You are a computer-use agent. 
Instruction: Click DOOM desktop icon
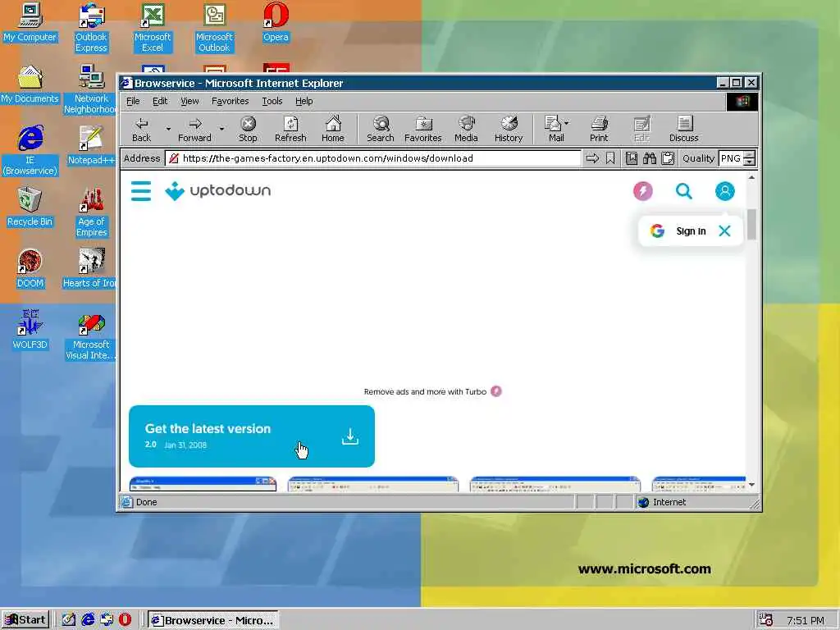tap(30, 269)
